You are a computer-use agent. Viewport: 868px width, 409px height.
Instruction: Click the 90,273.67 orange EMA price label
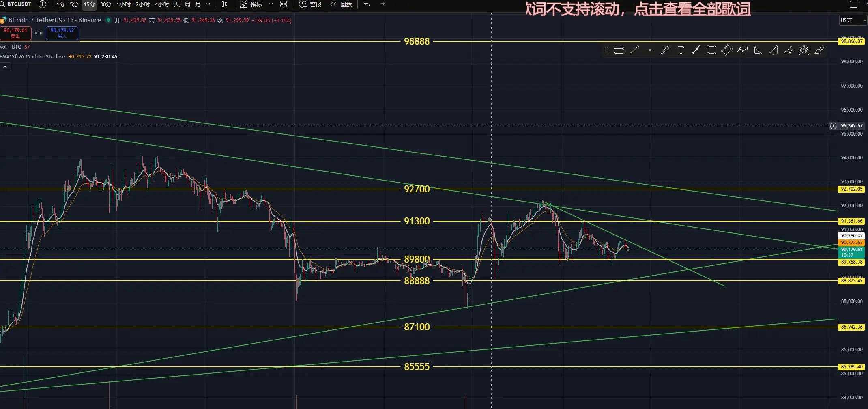851,243
